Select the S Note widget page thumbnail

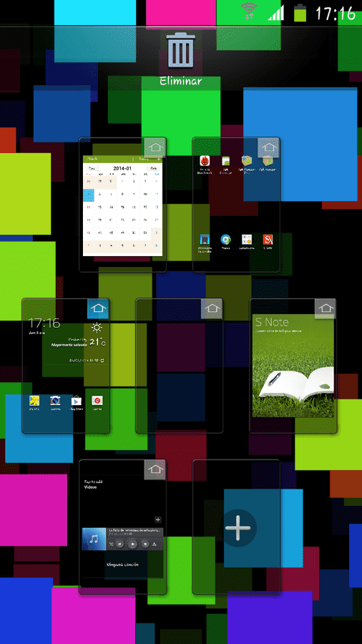click(x=293, y=366)
